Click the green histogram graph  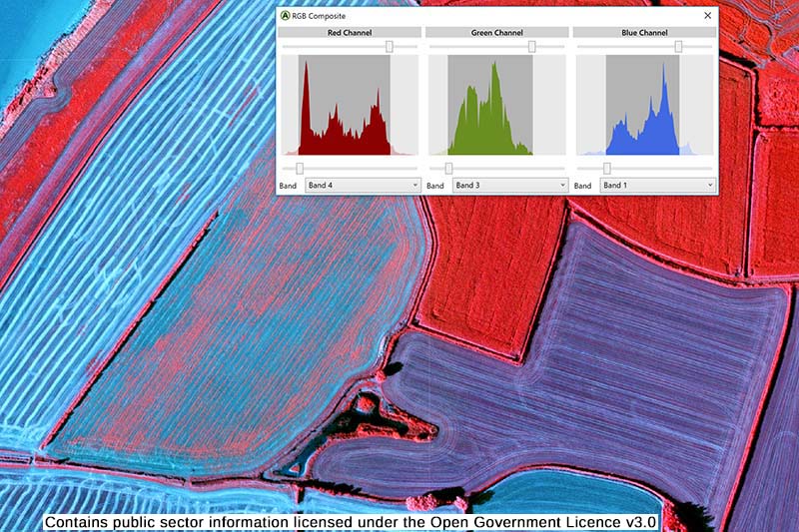(496, 105)
